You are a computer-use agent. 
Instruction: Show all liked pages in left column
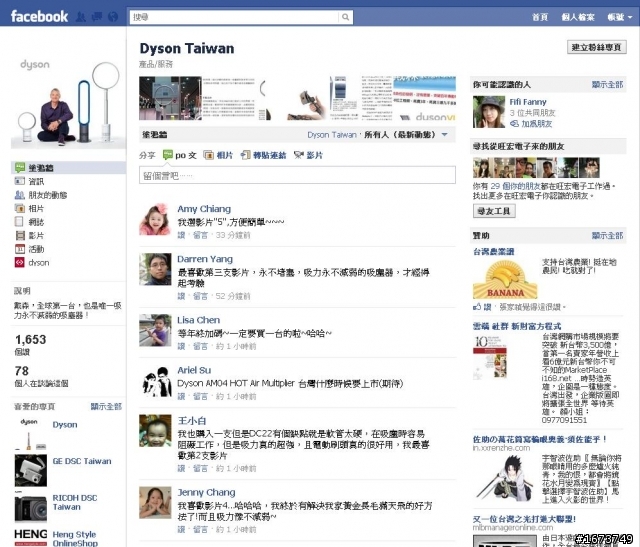106,407
